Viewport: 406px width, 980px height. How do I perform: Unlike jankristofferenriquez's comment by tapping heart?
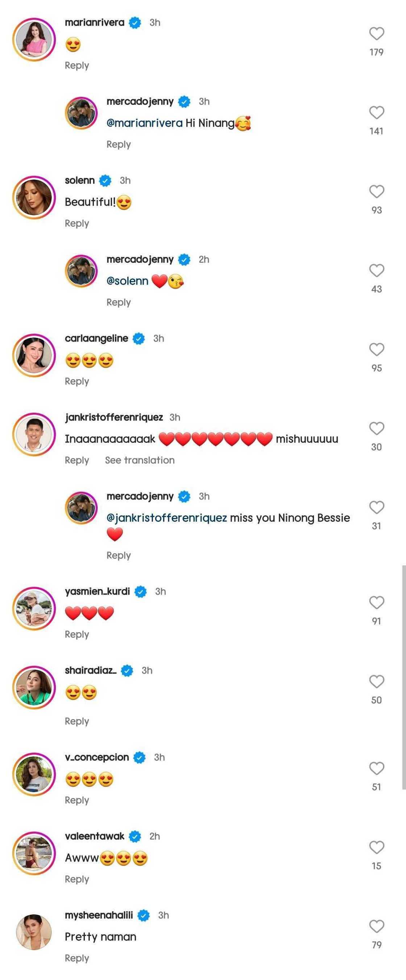[376, 428]
